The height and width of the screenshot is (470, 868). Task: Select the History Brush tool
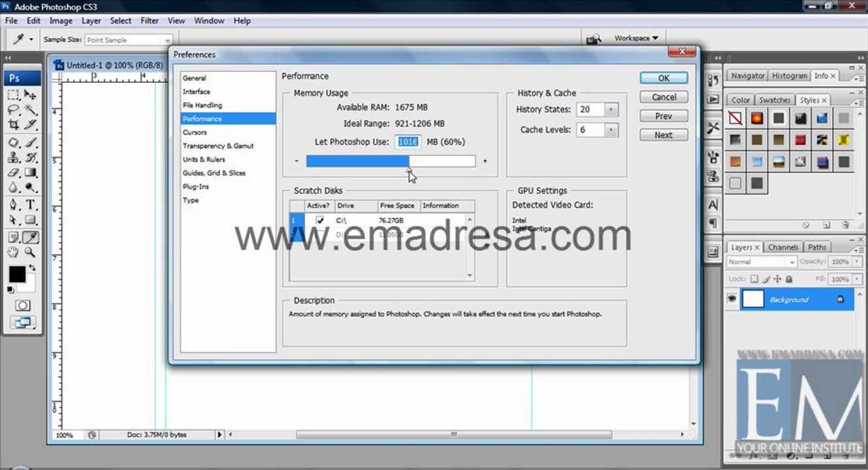pos(30,157)
